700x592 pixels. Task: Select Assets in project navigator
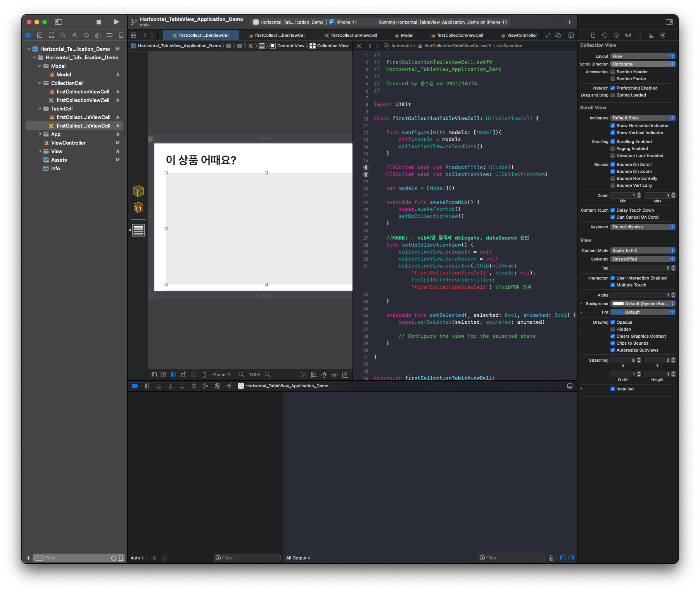click(59, 160)
